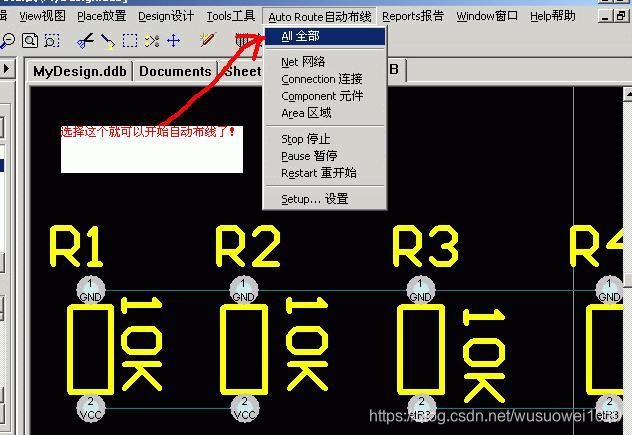Viewport: 632px width, 435px height.
Task: Click R1 pad 2 labeled VCC
Action: (91, 408)
